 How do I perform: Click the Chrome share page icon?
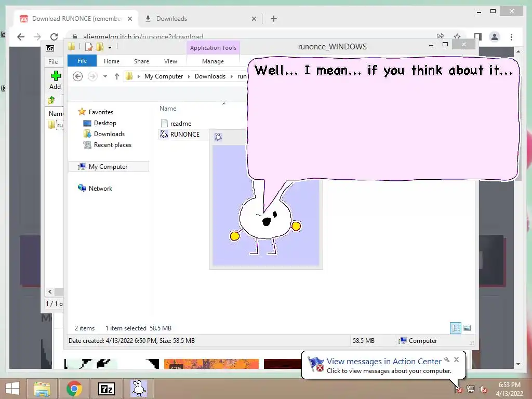441,37
